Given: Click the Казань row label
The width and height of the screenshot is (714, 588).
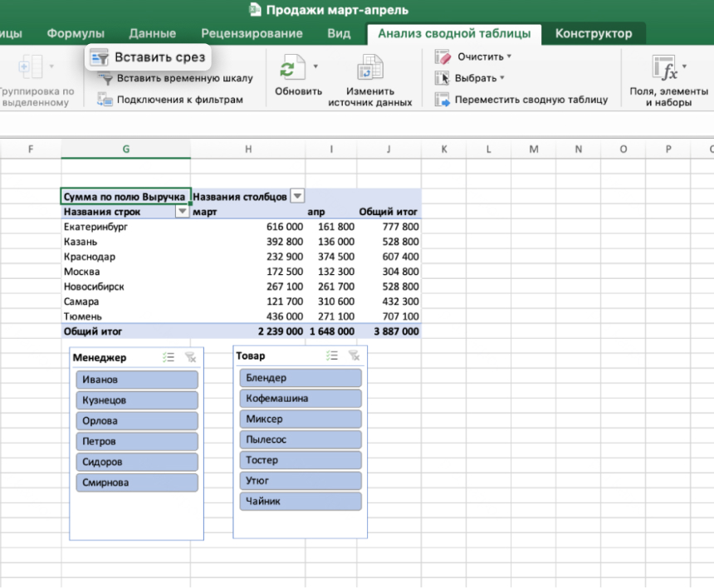Looking at the screenshot, I should click(81, 242).
